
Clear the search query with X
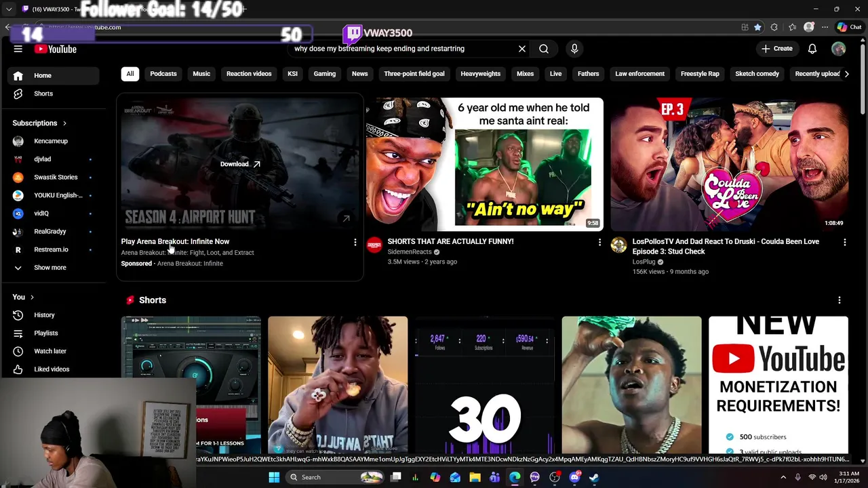[522, 49]
